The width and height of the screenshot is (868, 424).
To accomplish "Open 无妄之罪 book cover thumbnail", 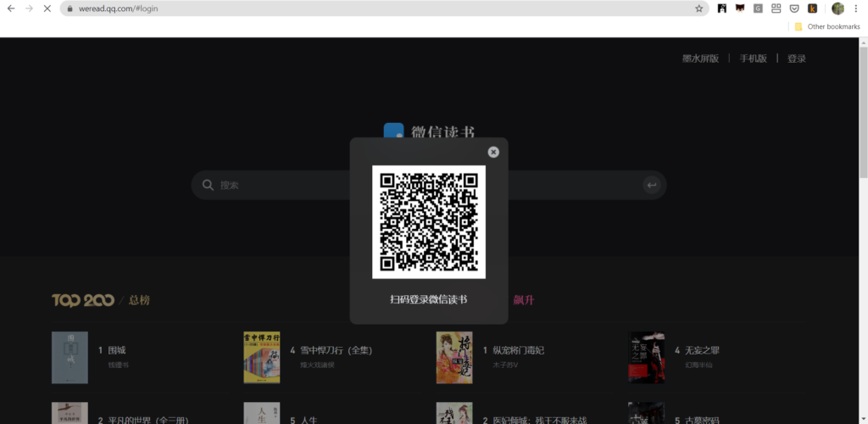I will coord(646,358).
